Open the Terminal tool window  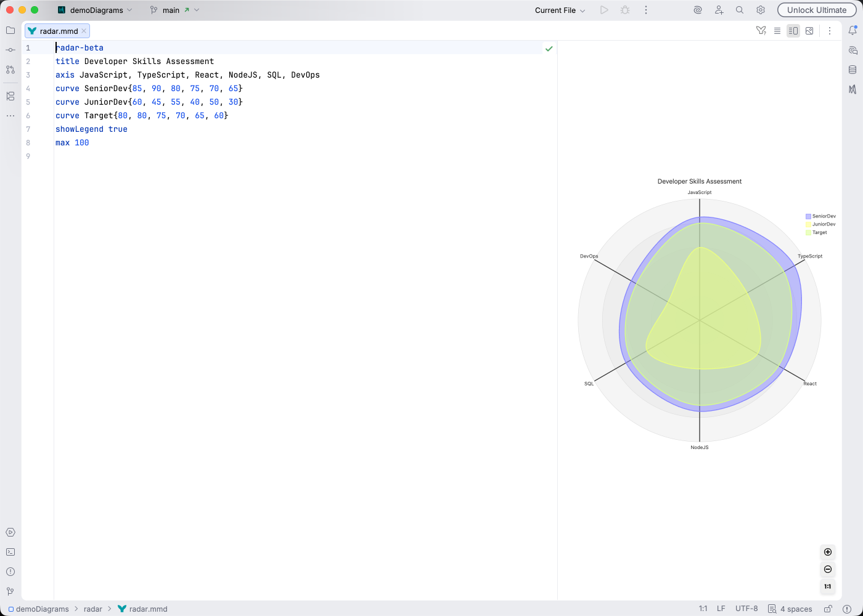click(10, 552)
